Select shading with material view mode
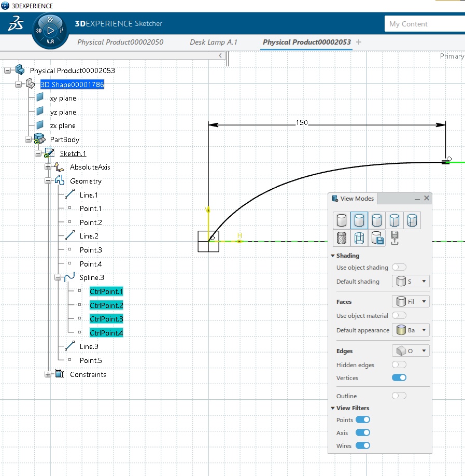 (x=342, y=238)
